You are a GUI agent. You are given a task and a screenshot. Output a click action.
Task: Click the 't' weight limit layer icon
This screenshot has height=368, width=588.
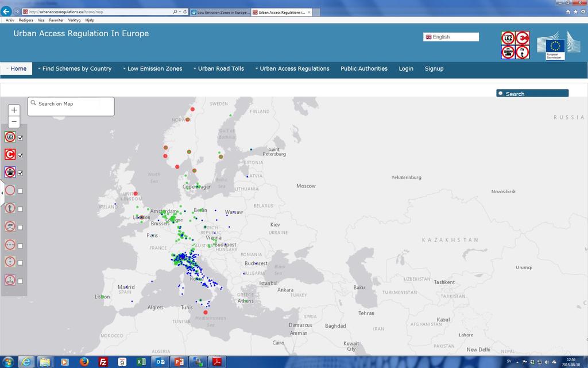(x=10, y=208)
